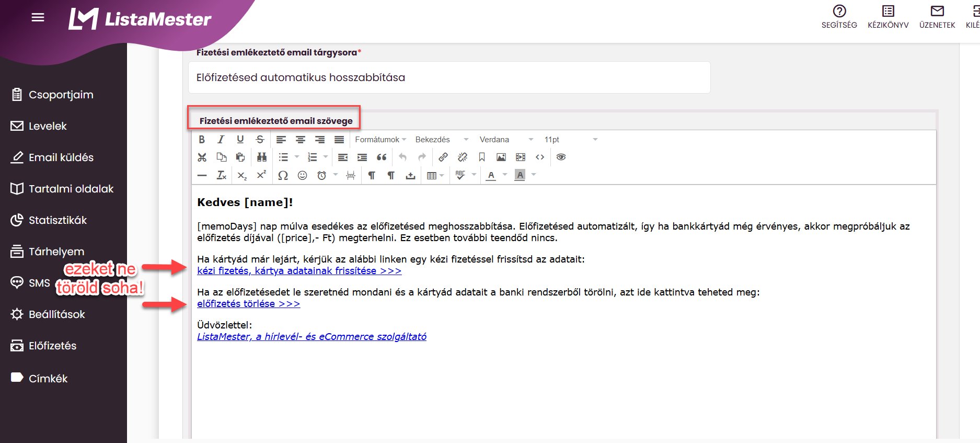This screenshot has width=980, height=443.
Task: Set left-to-right text direction
Action: point(372,175)
